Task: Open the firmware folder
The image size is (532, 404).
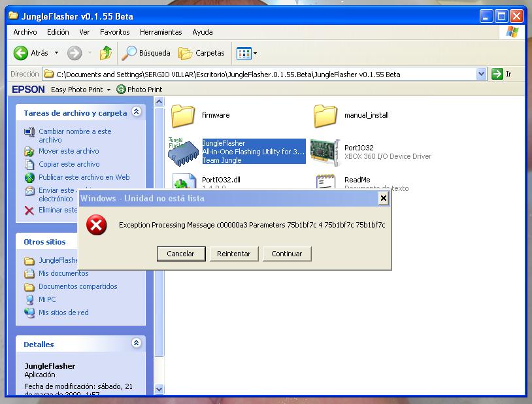Action: point(184,116)
